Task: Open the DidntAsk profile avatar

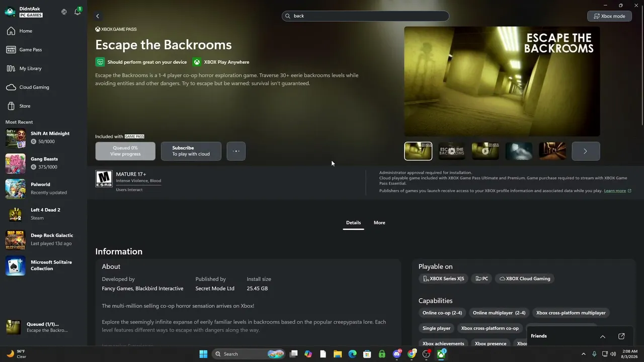Action: (10, 12)
